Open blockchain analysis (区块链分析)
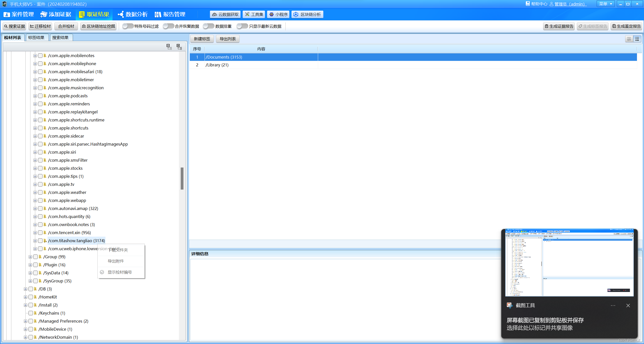 click(x=307, y=14)
